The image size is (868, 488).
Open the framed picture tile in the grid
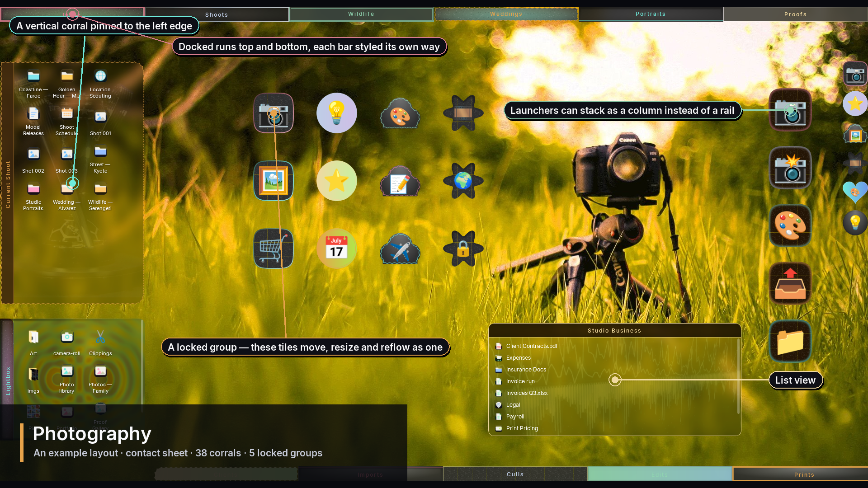pos(274,181)
